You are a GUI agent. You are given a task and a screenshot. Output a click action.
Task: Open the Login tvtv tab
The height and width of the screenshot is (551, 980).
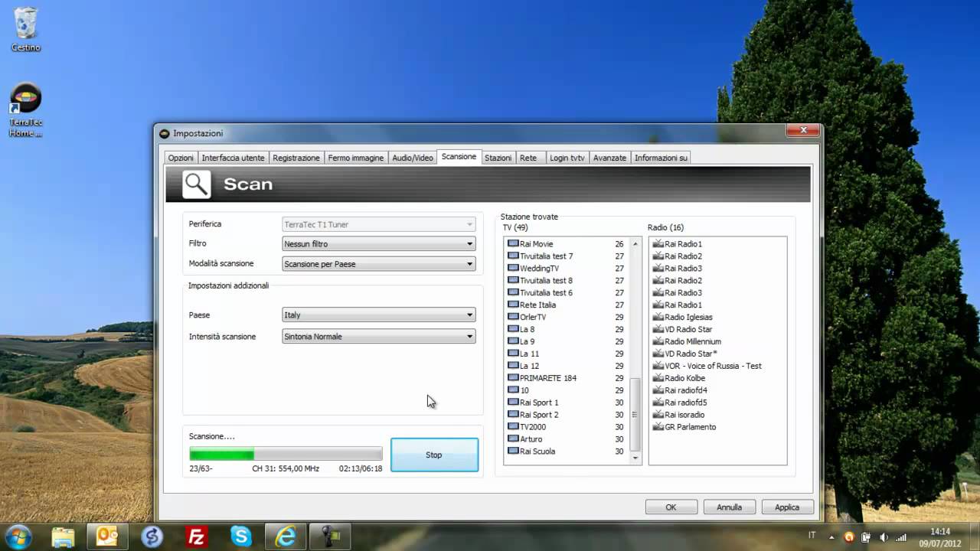coord(567,158)
